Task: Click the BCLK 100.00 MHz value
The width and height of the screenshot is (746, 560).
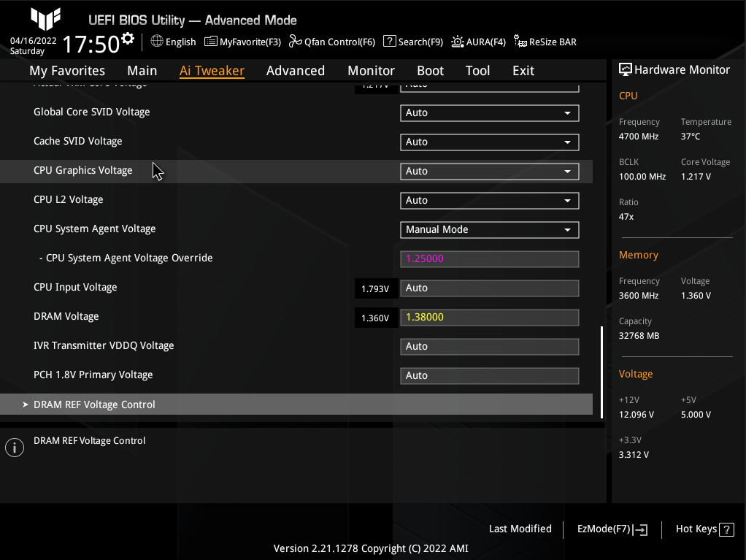Action: click(x=642, y=177)
